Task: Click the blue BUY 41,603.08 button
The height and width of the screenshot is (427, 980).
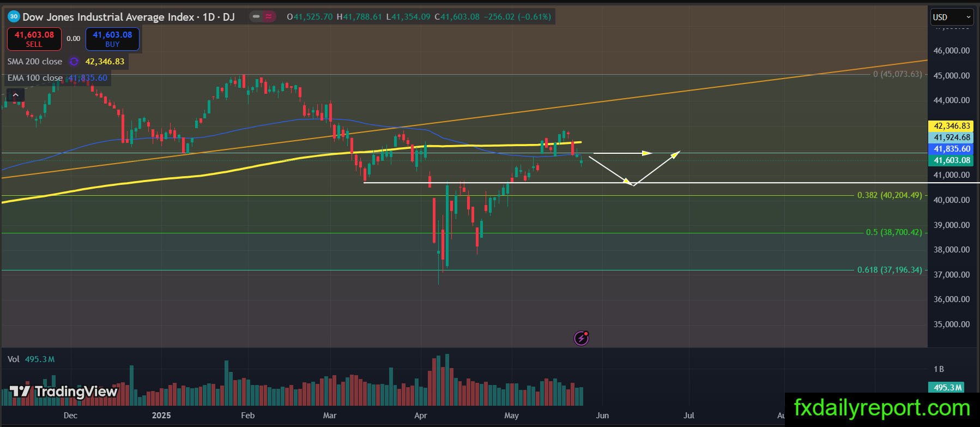Action: [x=112, y=39]
